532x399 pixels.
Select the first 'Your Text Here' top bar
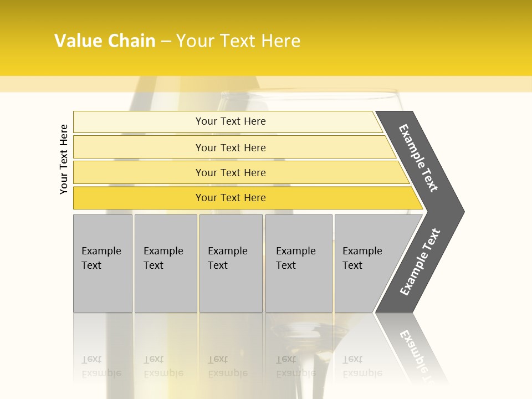(x=230, y=121)
